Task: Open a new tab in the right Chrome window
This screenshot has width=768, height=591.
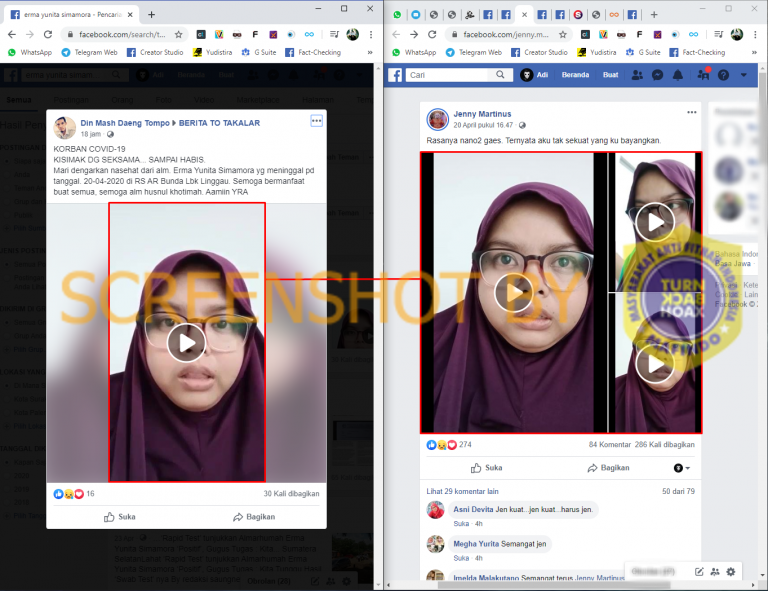Action: [654, 15]
